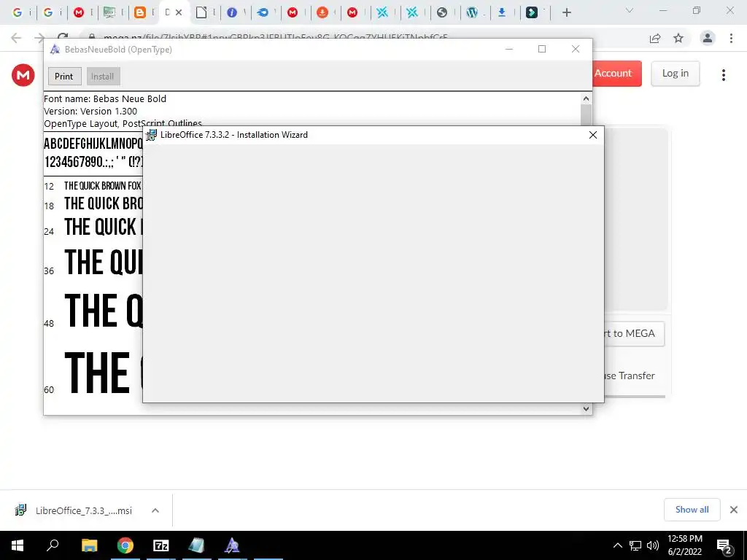The height and width of the screenshot is (560, 747).
Task: Expand the LibreOffice download options chevron
Action: click(x=155, y=510)
